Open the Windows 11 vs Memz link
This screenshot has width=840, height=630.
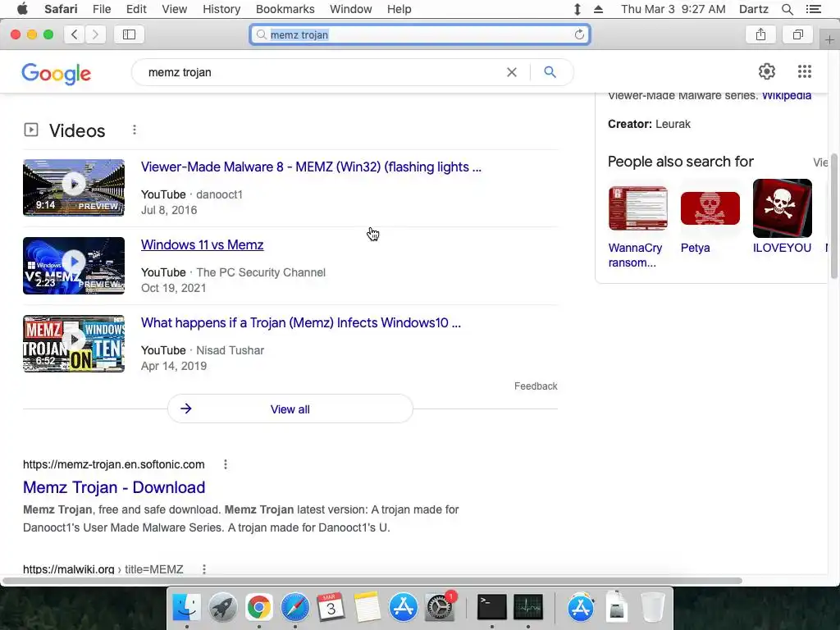(202, 244)
